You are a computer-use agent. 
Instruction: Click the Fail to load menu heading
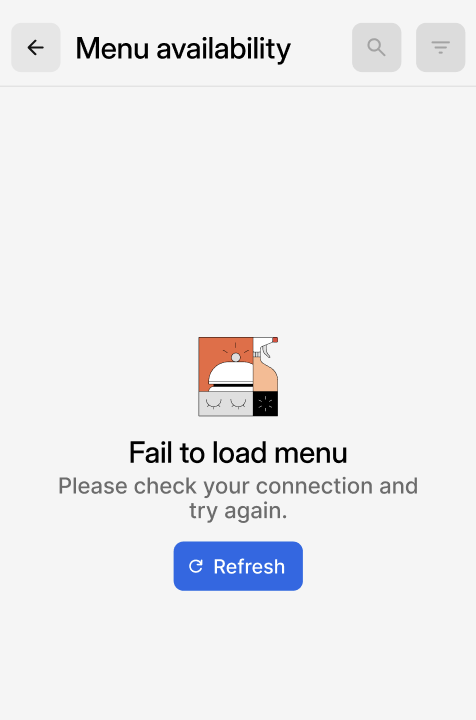pos(238,453)
